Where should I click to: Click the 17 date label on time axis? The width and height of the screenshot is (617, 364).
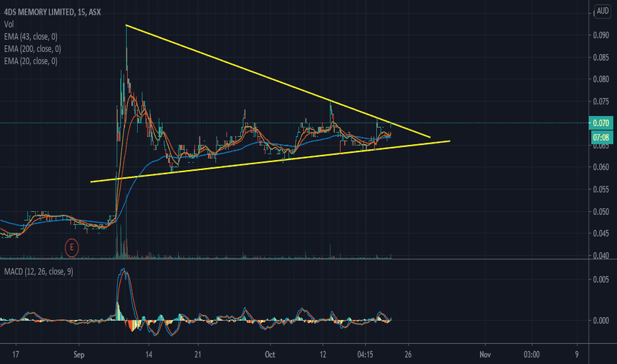(x=15, y=355)
